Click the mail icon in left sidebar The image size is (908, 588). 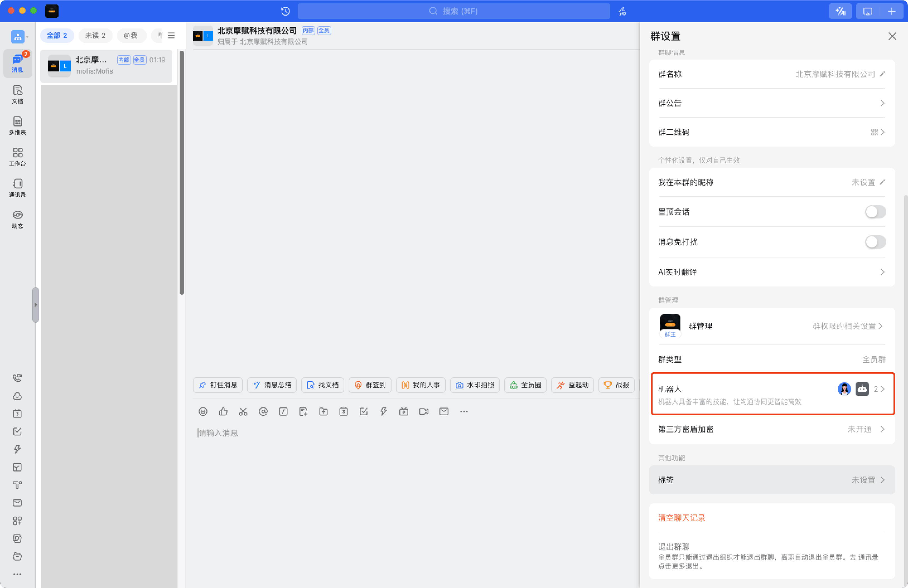(x=18, y=503)
